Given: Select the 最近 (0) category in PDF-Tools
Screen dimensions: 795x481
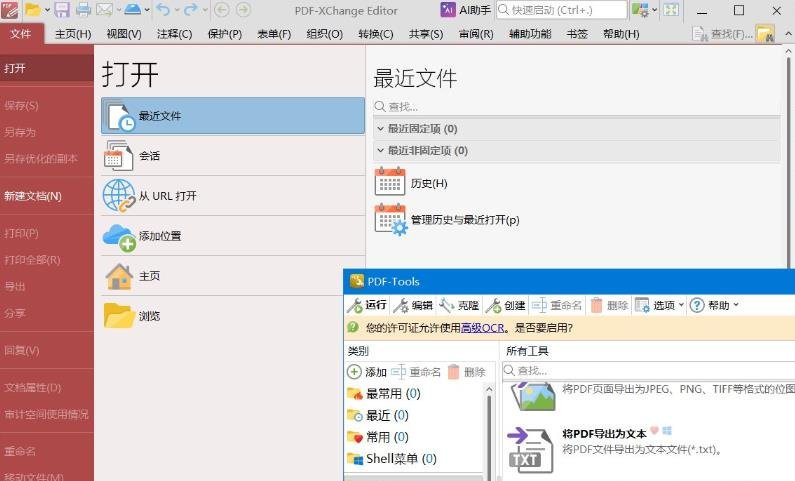Looking at the screenshot, I should pyautogui.click(x=378, y=415).
